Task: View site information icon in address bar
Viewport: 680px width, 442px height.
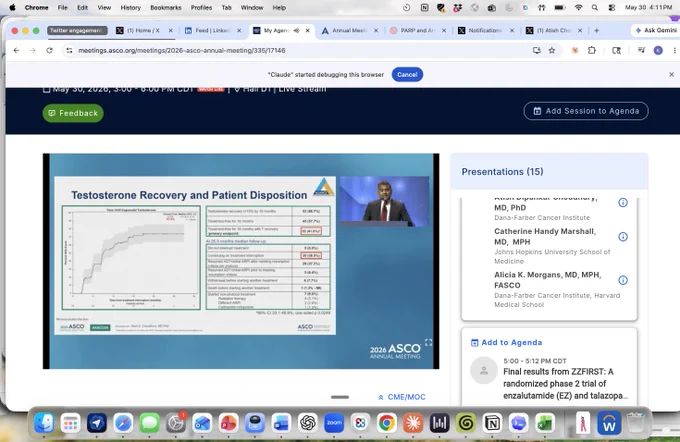Action: point(69,51)
